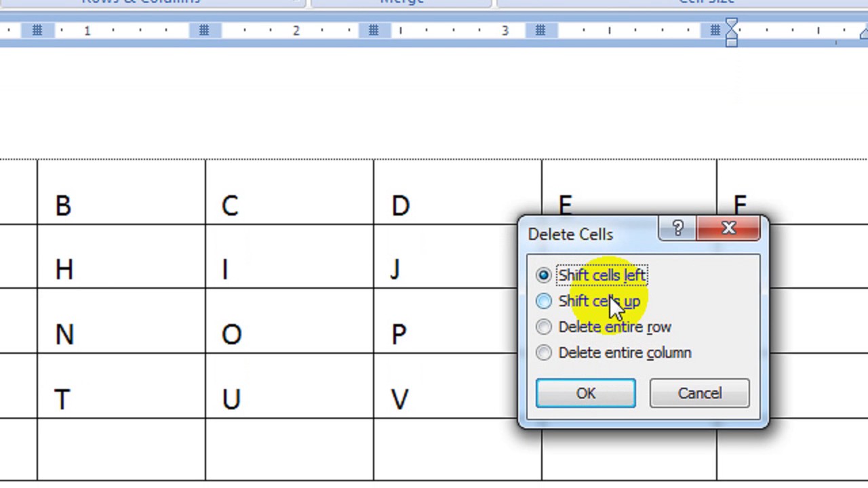
Task: Close the Delete Cells dialog with the X
Action: (728, 229)
